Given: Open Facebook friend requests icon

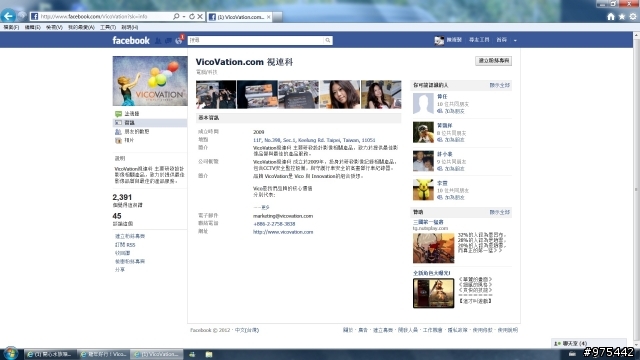Looking at the screenshot, I should [x=158, y=40].
